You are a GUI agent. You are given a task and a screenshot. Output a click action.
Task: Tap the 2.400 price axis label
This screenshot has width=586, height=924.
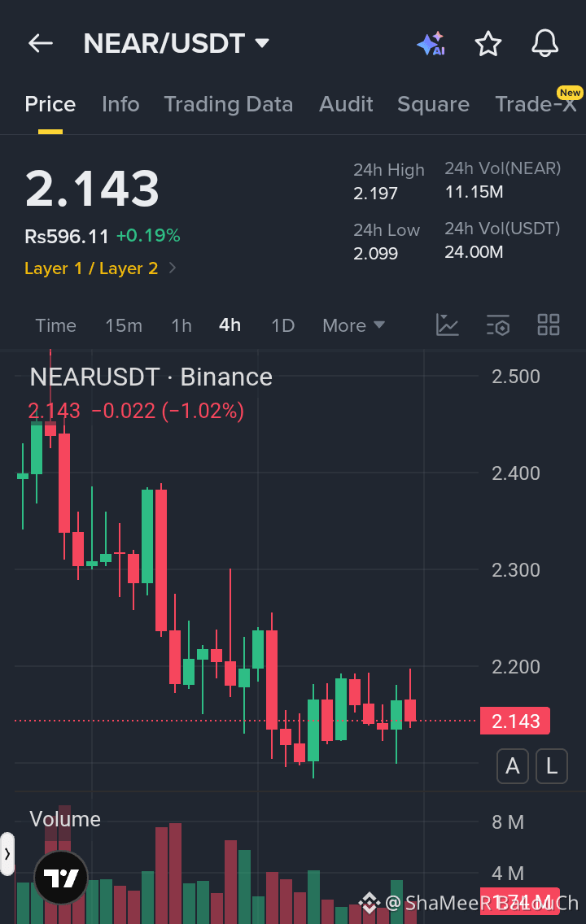click(x=516, y=473)
